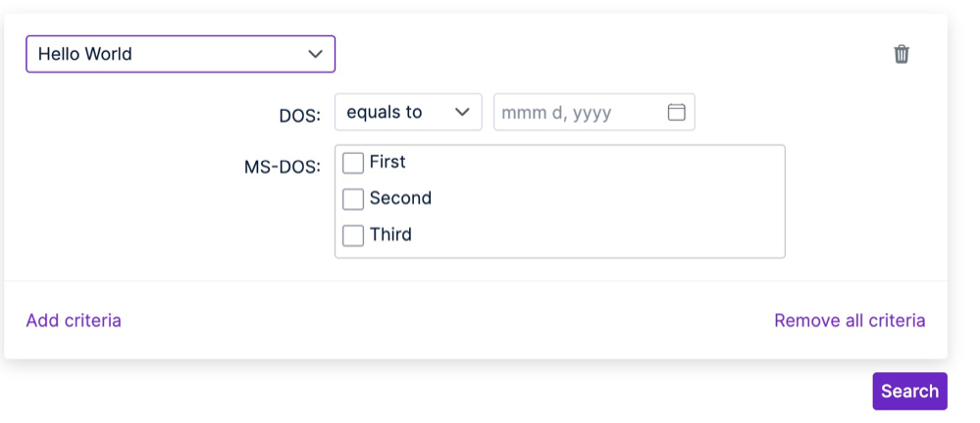Viewport: 980px width, 423px height.
Task: Enable the Third checkbox
Action: (x=353, y=236)
